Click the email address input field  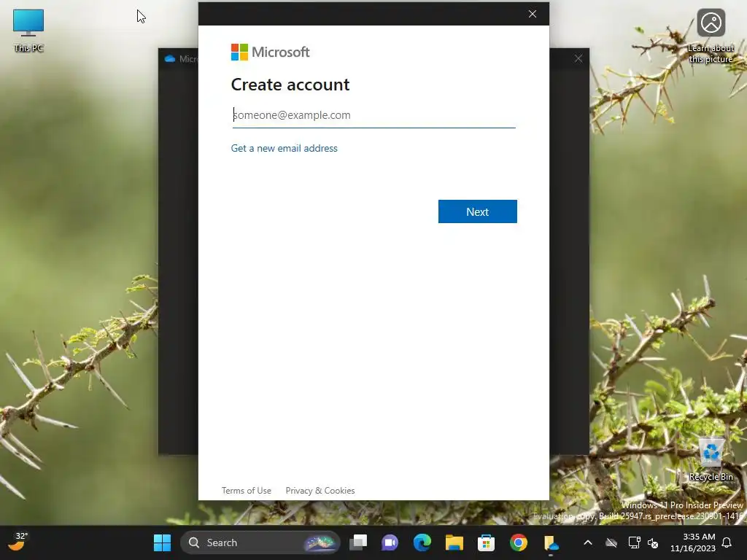[374, 115]
